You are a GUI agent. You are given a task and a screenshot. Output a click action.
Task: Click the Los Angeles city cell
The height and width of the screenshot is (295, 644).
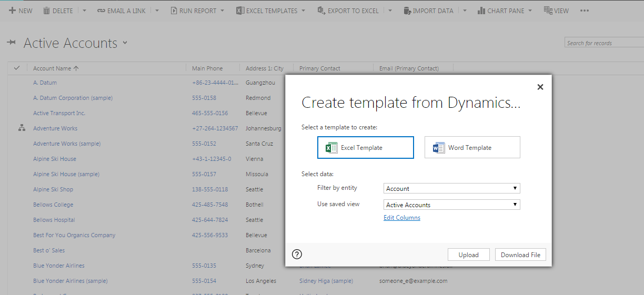[x=261, y=281]
